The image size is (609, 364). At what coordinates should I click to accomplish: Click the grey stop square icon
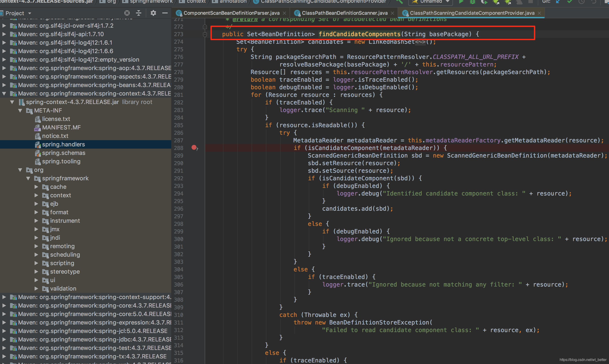[530, 2]
